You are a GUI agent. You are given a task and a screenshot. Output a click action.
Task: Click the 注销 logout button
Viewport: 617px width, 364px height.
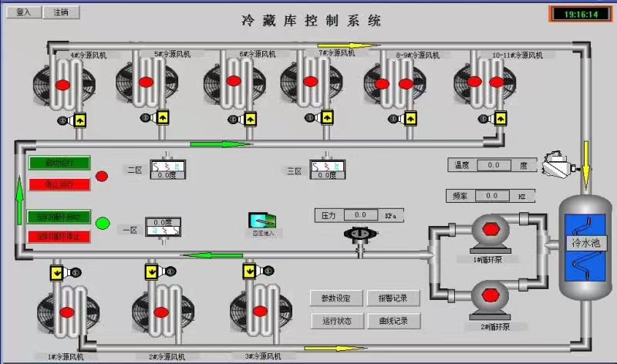[60, 12]
